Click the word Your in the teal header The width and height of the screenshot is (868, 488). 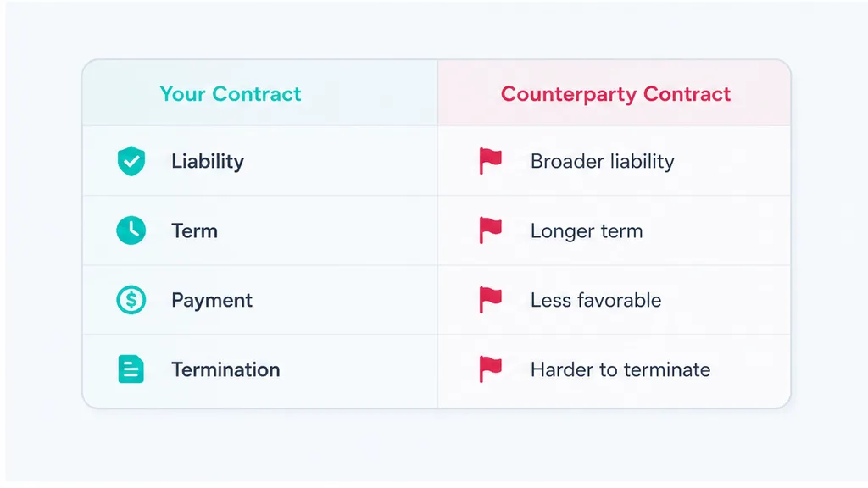coord(182,94)
